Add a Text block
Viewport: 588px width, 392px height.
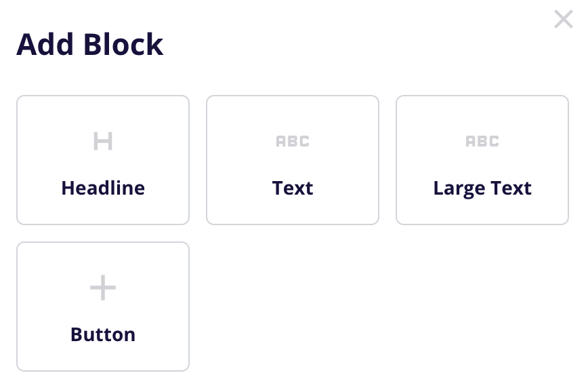293,160
